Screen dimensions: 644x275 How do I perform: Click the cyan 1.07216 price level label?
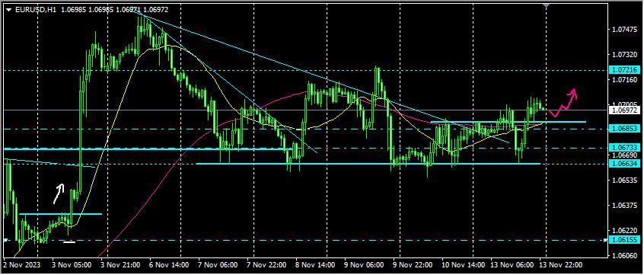(624, 70)
